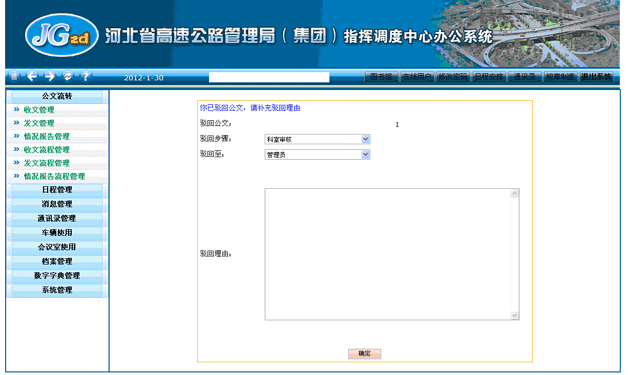Click the forward arrow icon
Screen dimensions: 628x375
coord(50,76)
